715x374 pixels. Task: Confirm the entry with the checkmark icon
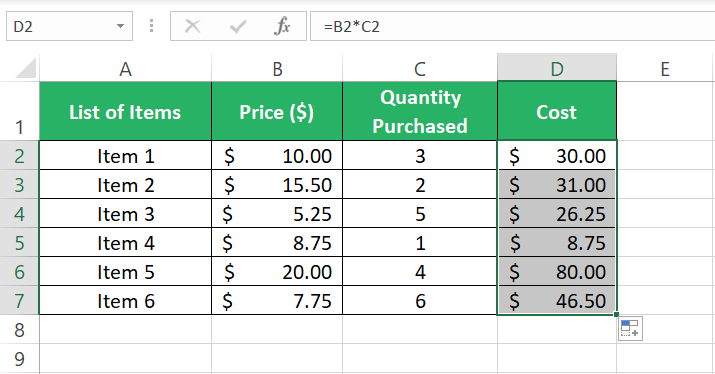pyautogui.click(x=238, y=26)
